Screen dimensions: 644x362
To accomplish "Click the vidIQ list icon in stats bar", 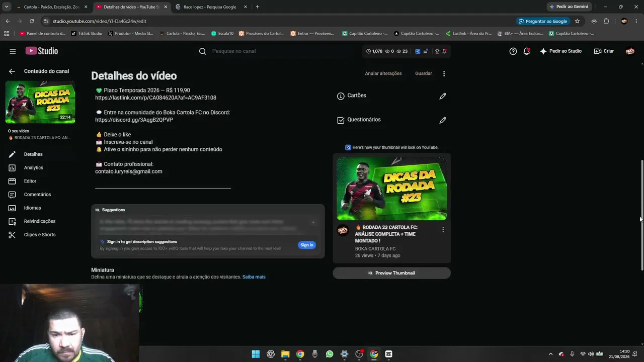I will click(x=426, y=51).
